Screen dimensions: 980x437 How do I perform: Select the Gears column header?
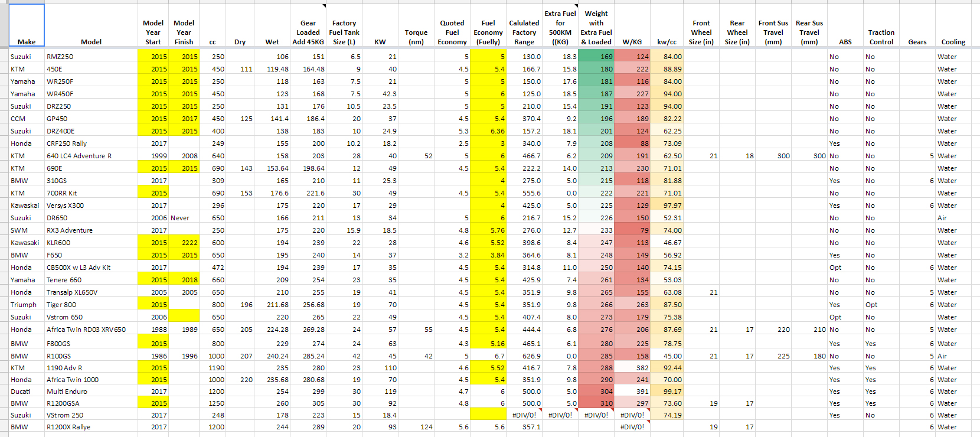tap(917, 25)
